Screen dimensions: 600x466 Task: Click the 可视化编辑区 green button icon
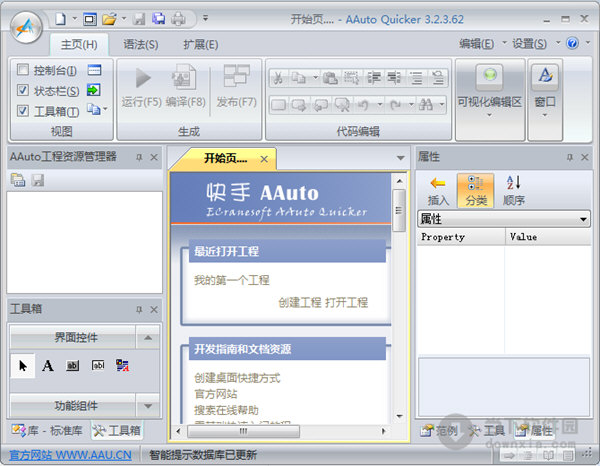[x=490, y=75]
